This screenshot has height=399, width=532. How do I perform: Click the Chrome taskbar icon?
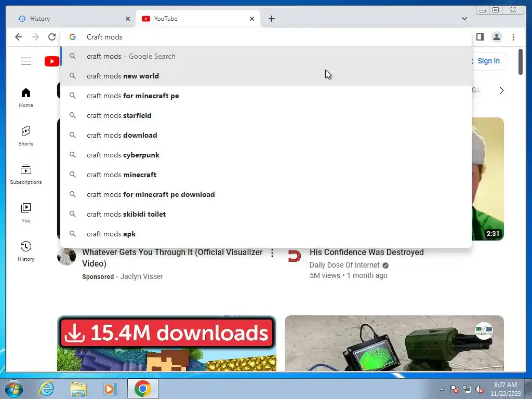143,389
